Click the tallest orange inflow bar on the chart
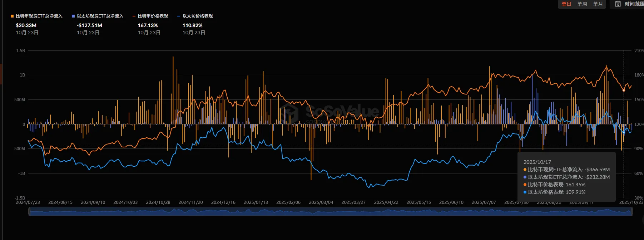The image size is (644, 240). pos(173,89)
